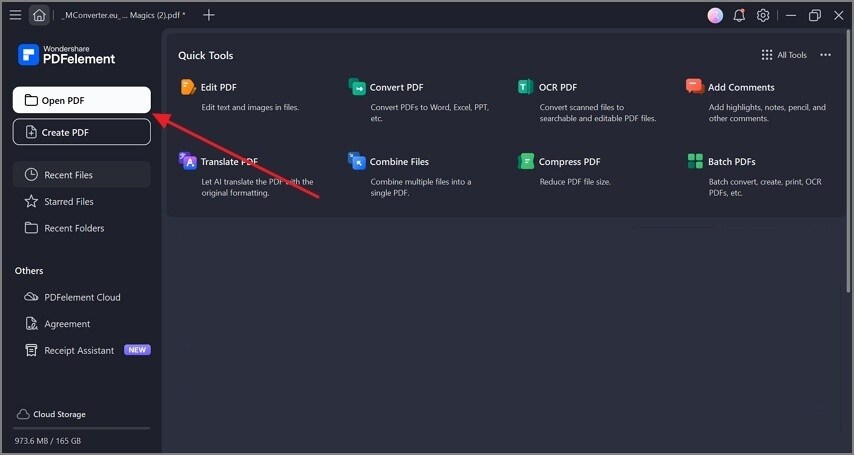The image size is (854, 455).
Task: Click the cloud icon beside PDFelement Cloud
Action: coord(31,297)
